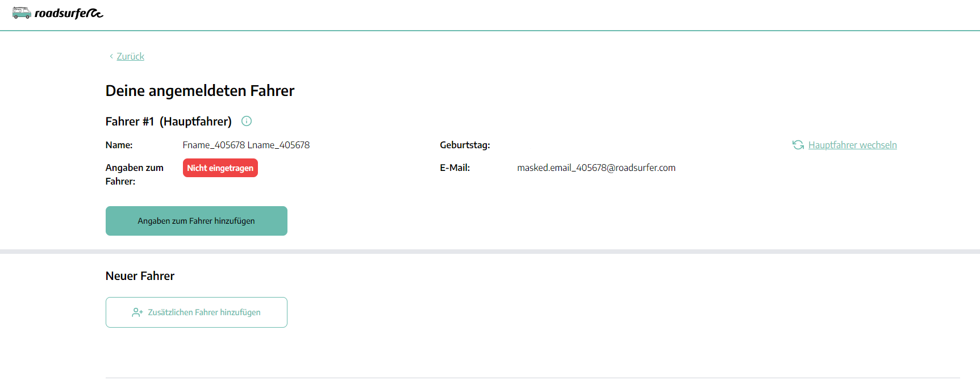This screenshot has width=980, height=389.
Task: Click the add-person icon in additional driver button
Action: pyautogui.click(x=137, y=312)
